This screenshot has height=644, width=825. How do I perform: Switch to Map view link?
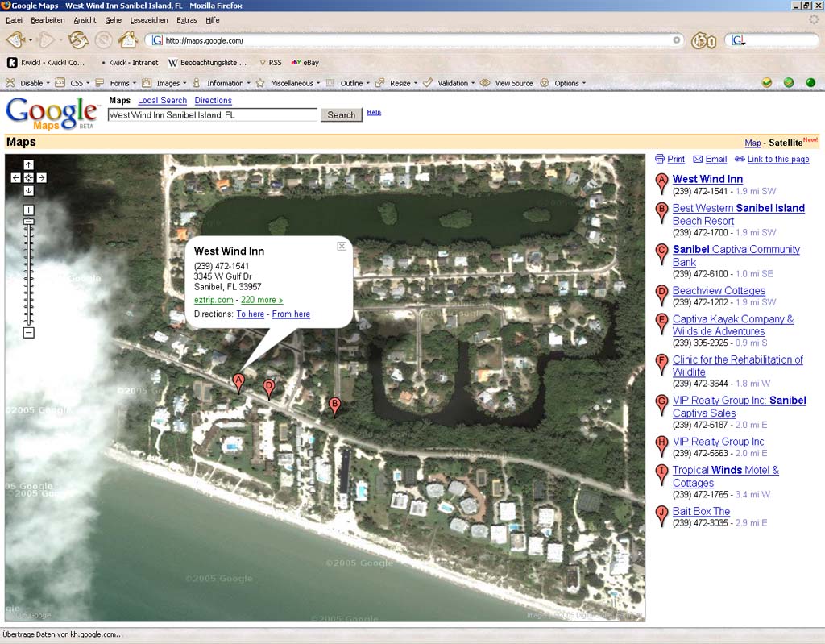752,143
